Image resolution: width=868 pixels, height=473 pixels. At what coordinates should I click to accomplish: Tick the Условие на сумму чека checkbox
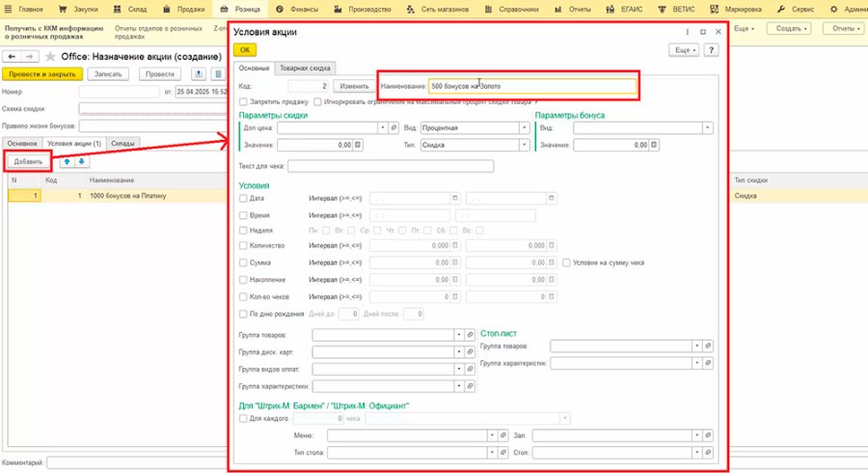[566, 263]
